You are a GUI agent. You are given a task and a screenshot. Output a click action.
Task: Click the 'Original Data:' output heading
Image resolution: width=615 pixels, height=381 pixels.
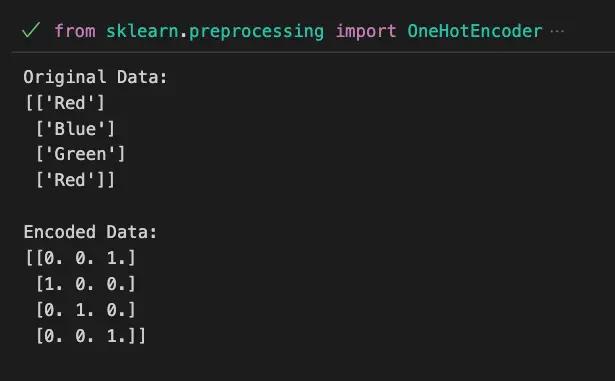[95, 77]
